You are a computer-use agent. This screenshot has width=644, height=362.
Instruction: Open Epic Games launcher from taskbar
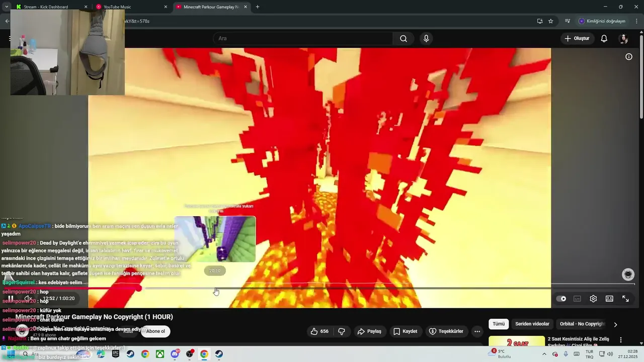coord(116,354)
